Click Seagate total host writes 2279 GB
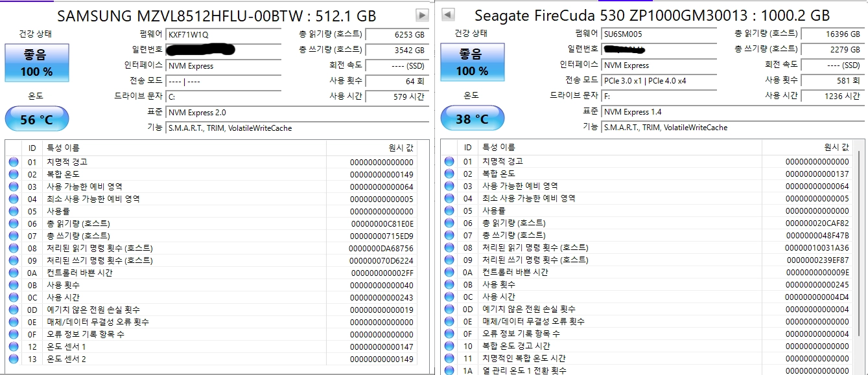 [x=832, y=49]
